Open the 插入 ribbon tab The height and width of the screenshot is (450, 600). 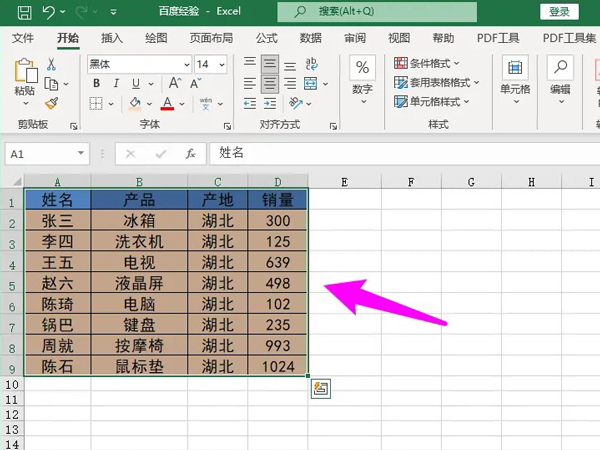112,38
